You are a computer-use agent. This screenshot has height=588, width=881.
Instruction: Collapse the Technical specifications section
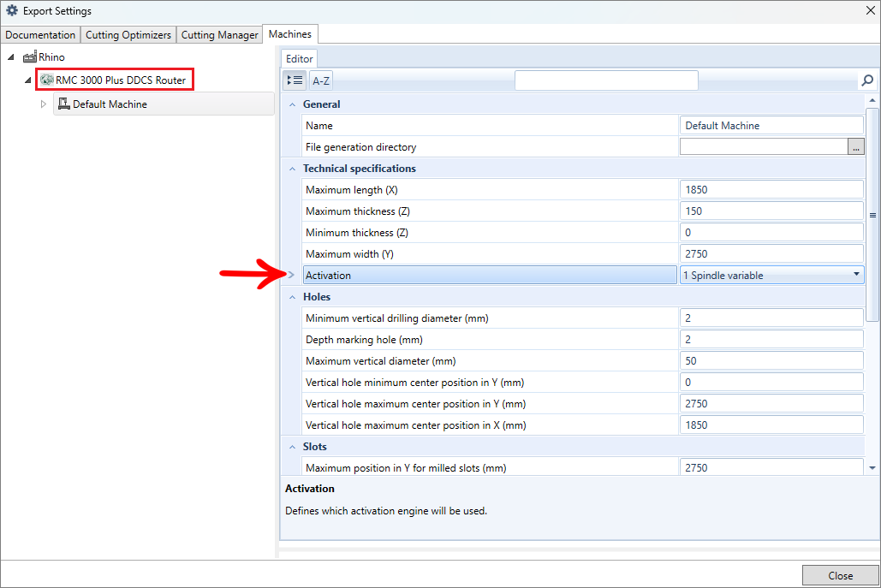(293, 169)
